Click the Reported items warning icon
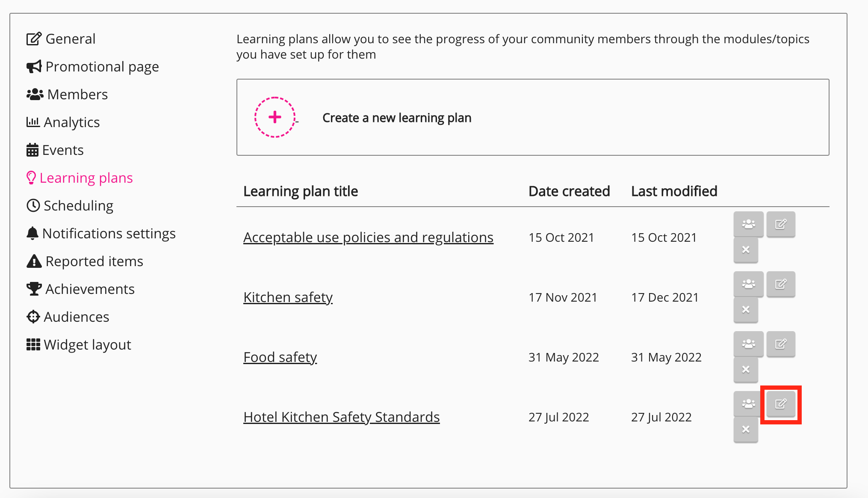868x498 pixels. [x=33, y=261]
